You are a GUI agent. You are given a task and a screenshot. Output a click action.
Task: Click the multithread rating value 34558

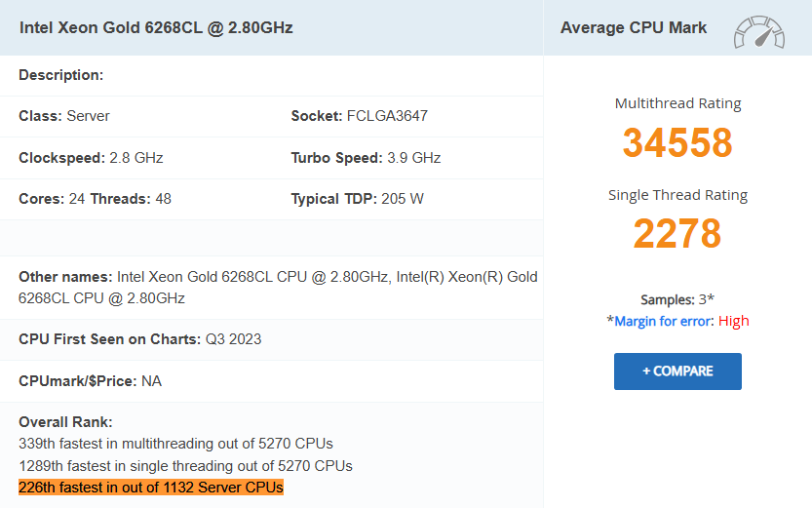(677, 143)
